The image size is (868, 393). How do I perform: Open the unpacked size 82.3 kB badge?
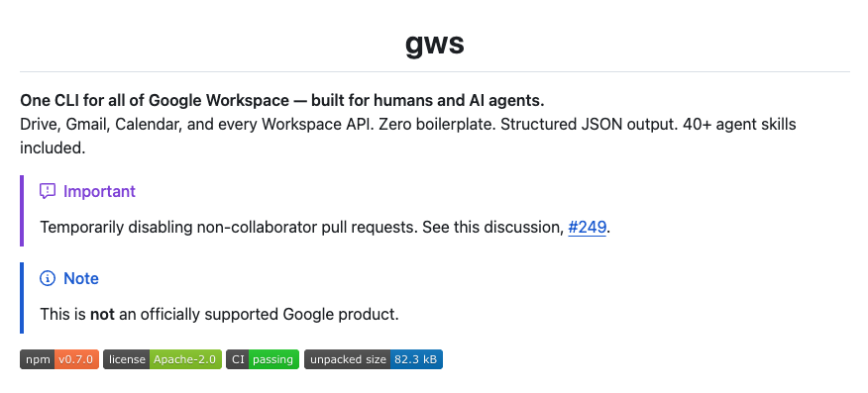374,359
